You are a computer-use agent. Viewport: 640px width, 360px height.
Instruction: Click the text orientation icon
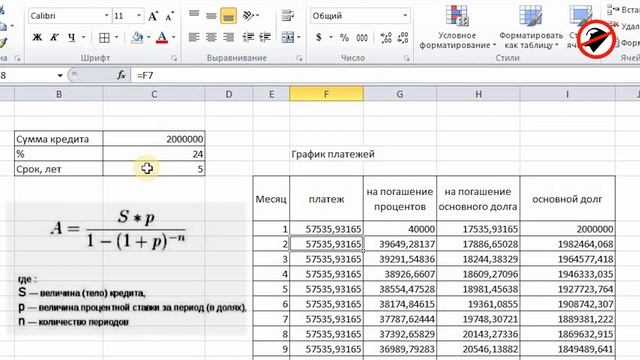248,16
